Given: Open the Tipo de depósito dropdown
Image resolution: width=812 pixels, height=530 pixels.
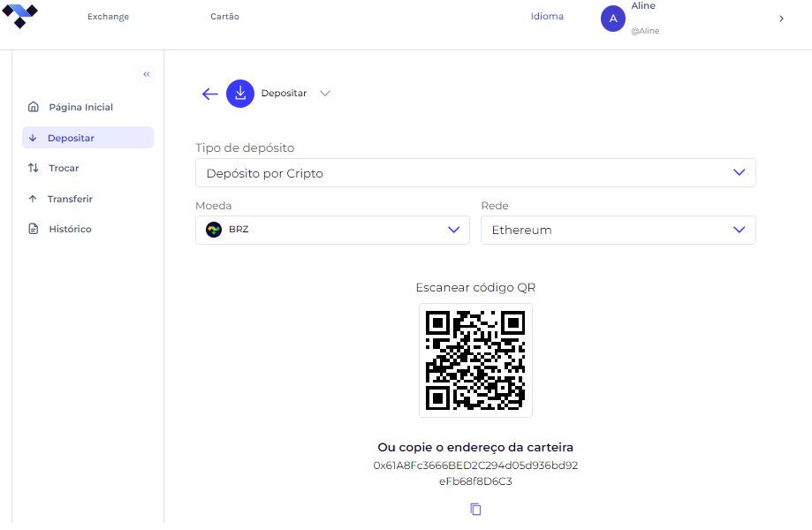Looking at the screenshot, I should click(x=475, y=173).
